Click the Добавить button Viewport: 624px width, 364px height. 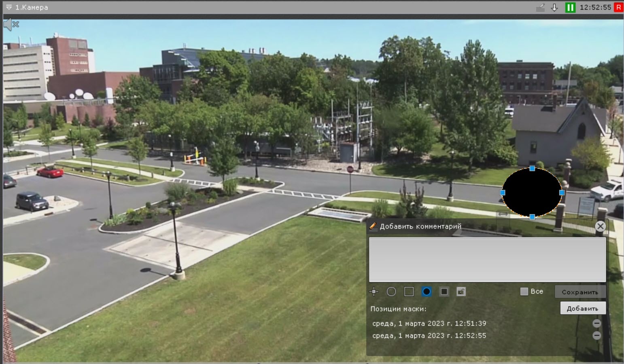pos(582,308)
